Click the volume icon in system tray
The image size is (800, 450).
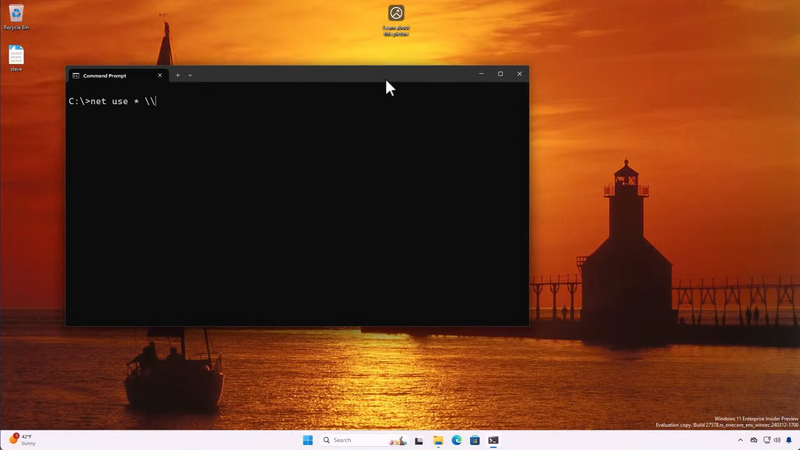[777, 440]
